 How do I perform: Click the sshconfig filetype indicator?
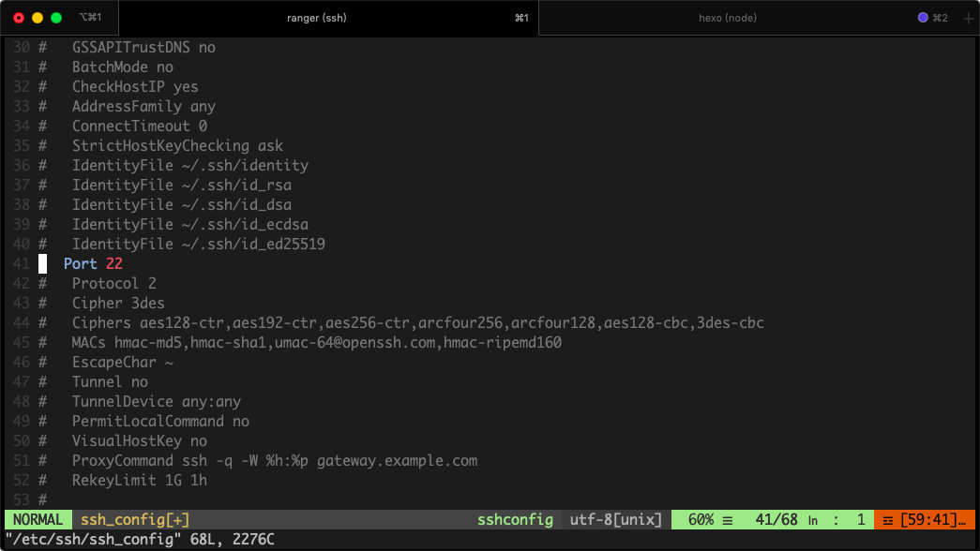coord(515,519)
